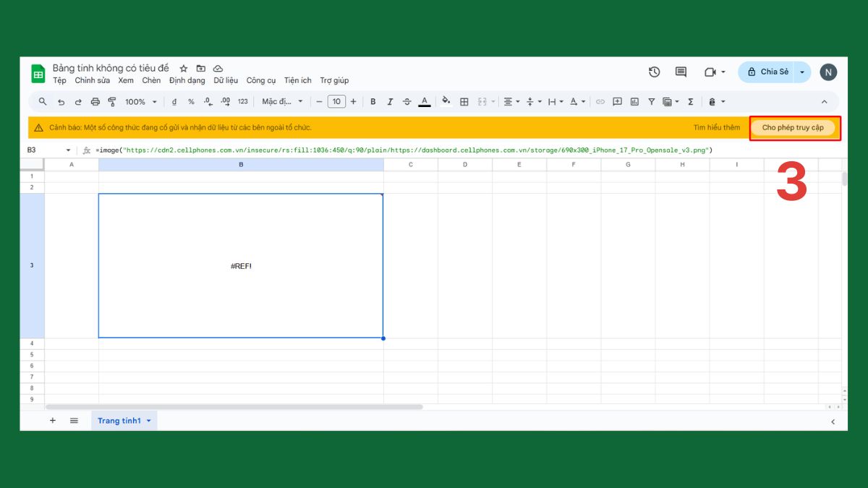Open the Chèn menu
Viewport: 868px width, 488px height.
tap(151, 80)
